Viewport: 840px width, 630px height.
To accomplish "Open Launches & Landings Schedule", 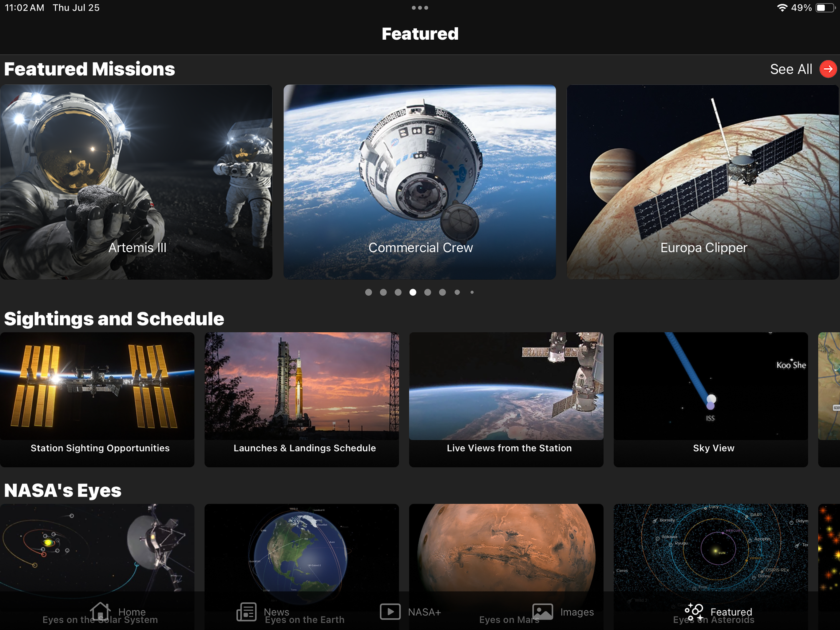I will (302, 399).
